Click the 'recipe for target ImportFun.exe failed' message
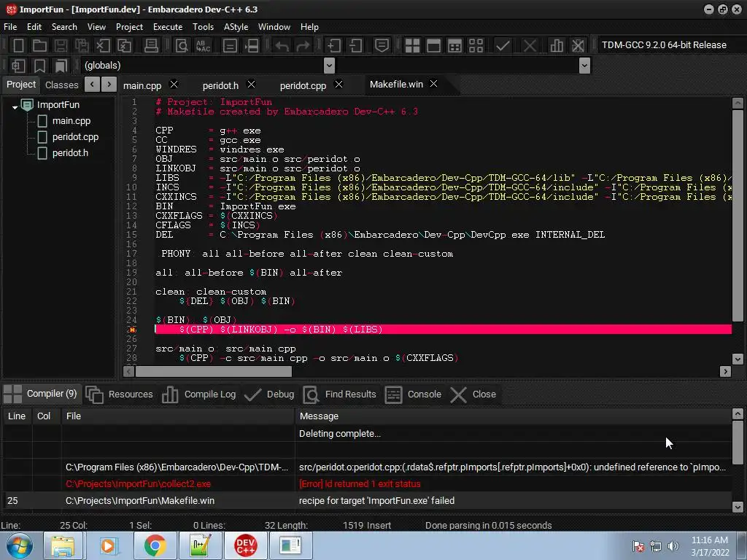 [x=376, y=500]
